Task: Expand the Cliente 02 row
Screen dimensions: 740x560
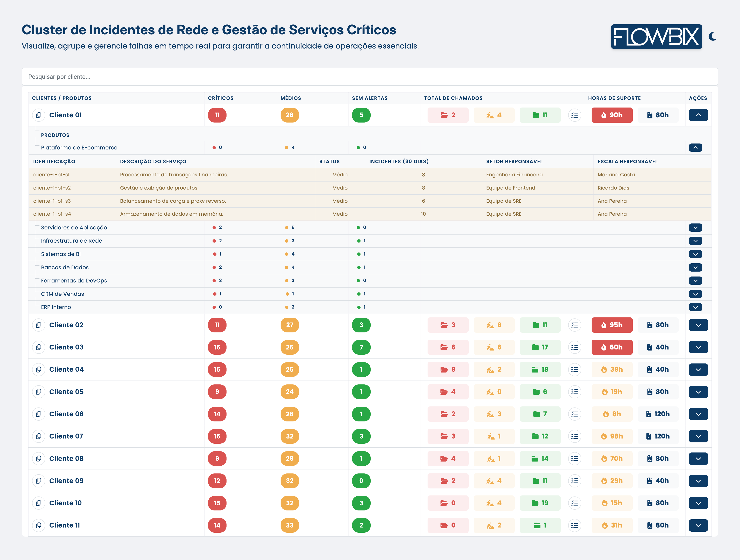Action: [698, 325]
